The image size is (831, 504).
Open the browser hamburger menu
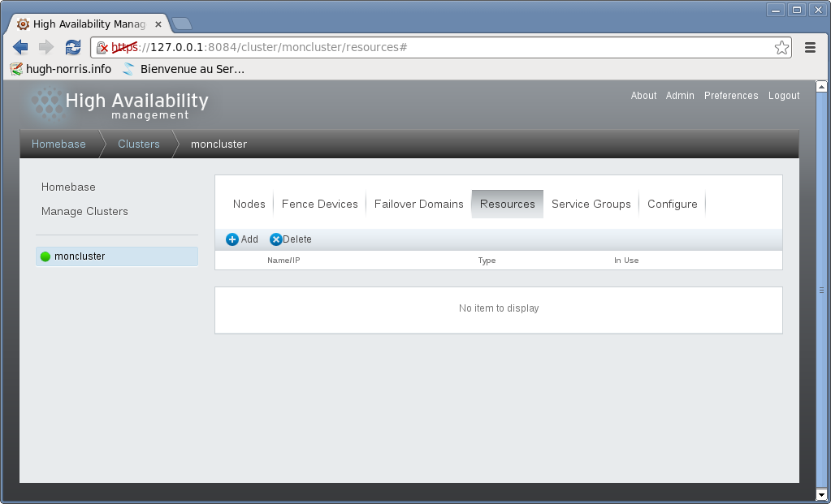(810, 47)
